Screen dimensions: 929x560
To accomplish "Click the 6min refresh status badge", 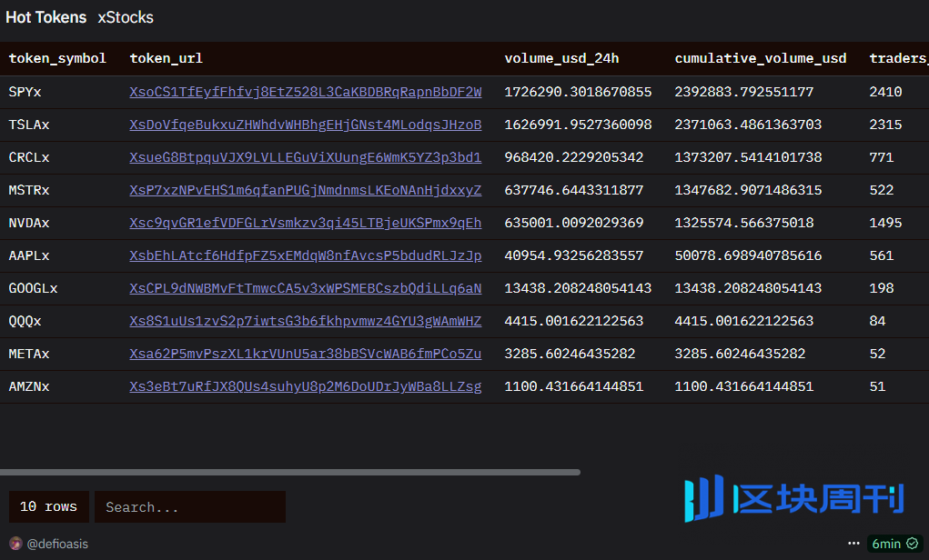I will click(x=894, y=544).
